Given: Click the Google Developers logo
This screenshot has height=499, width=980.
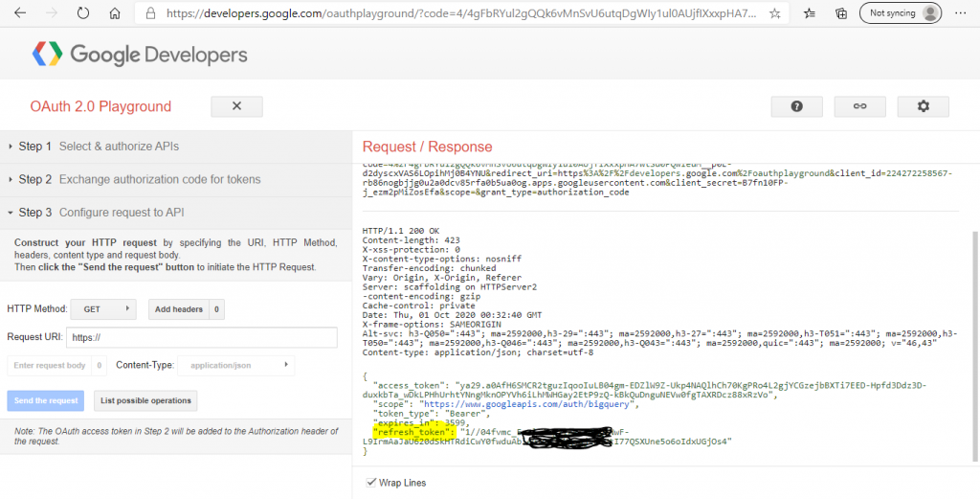Looking at the screenshot, I should pos(140,55).
